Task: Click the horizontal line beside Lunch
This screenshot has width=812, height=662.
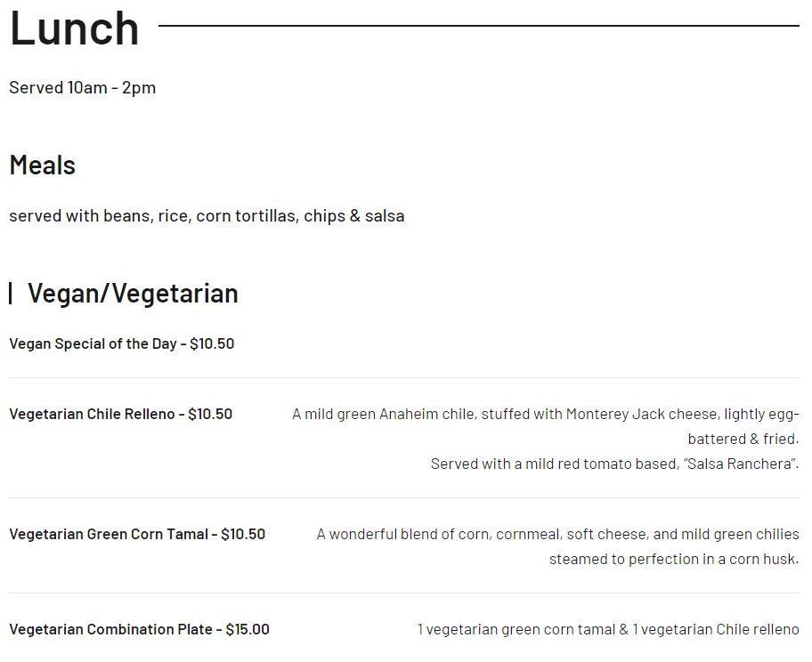Action: point(479,26)
